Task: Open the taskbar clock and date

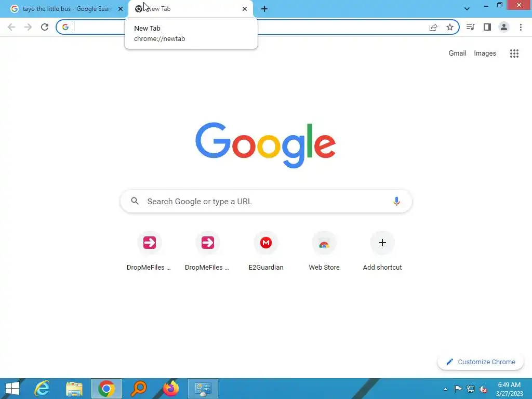Action: [509, 389]
